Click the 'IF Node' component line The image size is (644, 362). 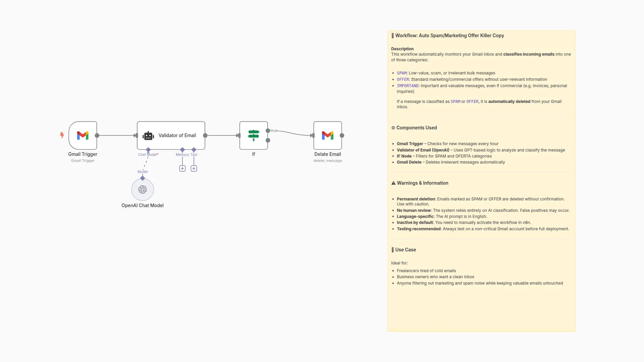click(444, 156)
